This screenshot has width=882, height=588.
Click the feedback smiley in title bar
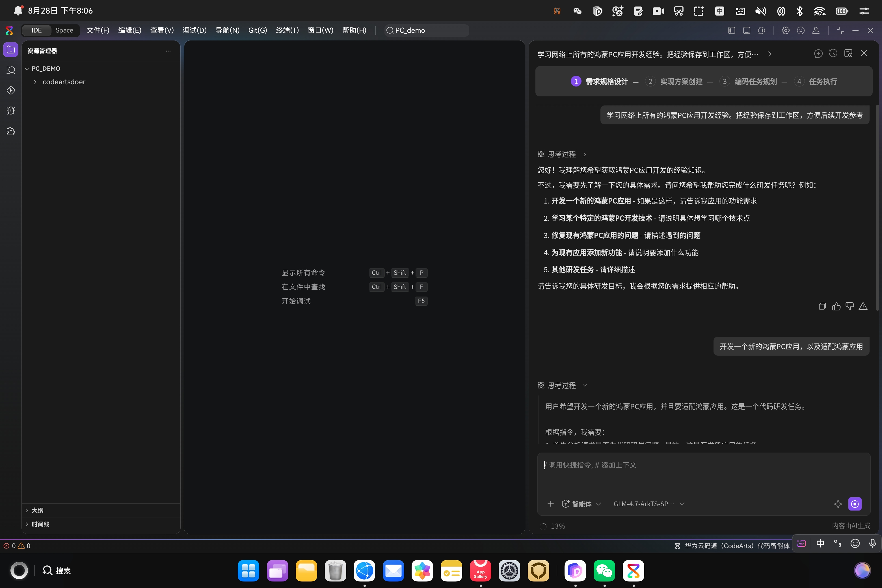click(x=801, y=30)
